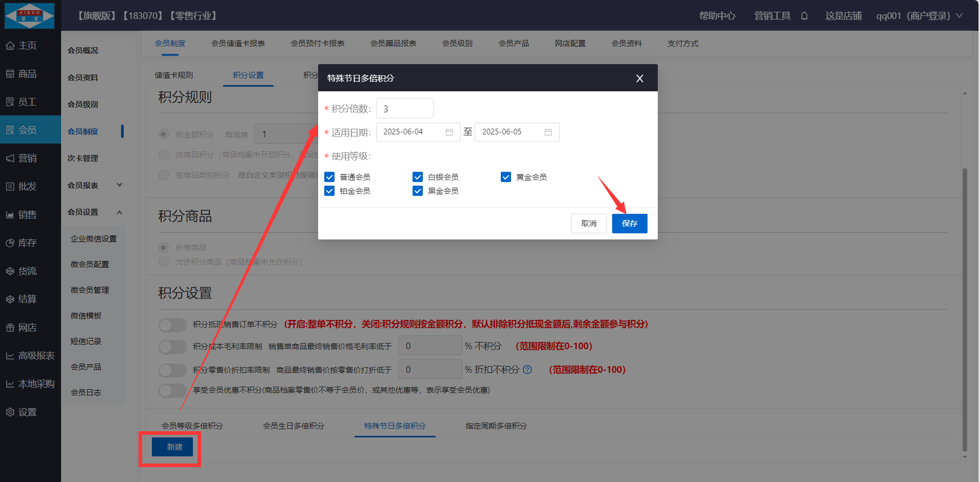This screenshot has width=980, height=482.
Task: Collapse the 会员设置 submenu
Action: point(119,212)
